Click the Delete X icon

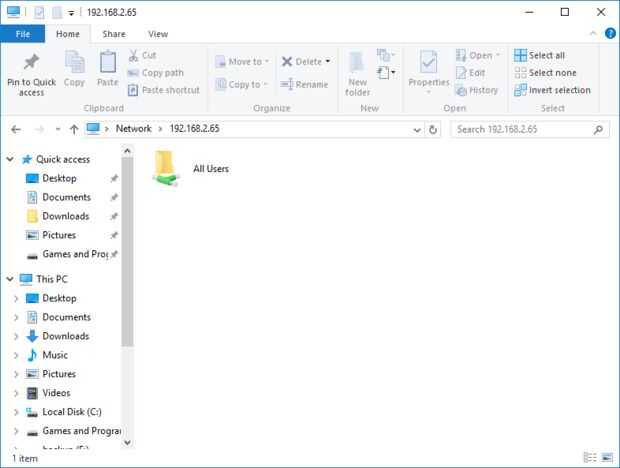(x=287, y=62)
